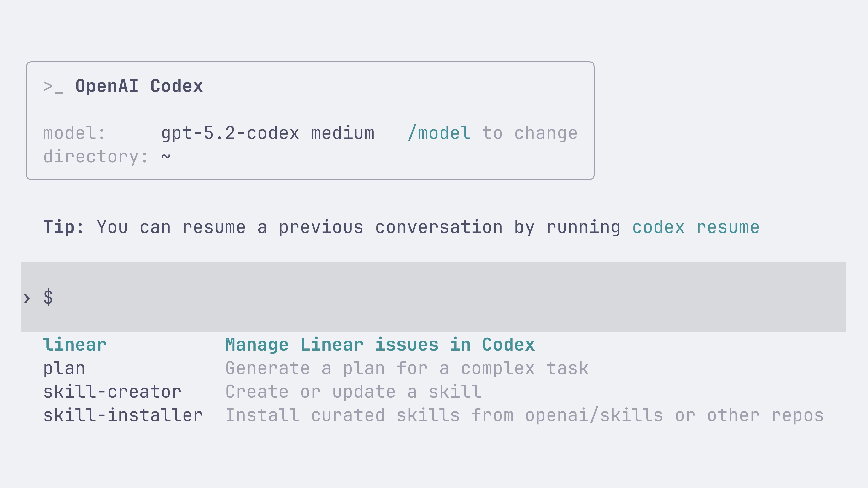Click the 'model:' label
868x488 pixels.
74,133
